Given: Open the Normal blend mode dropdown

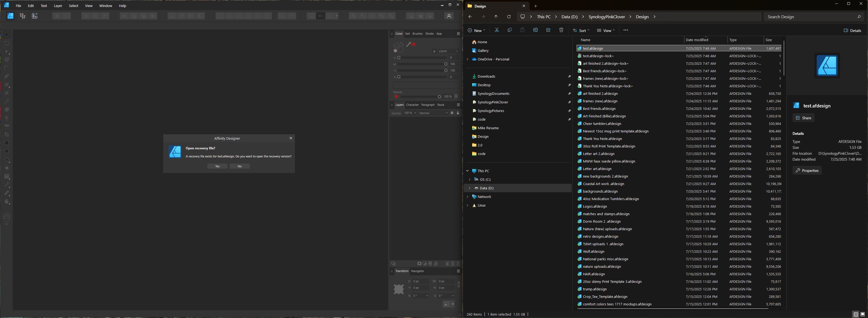Looking at the screenshot, I should point(433,113).
